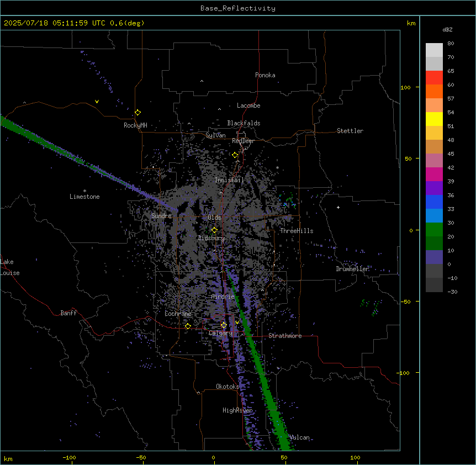Click the dBZ legend heading
Image resolution: width=476 pixels, height=465 pixels.
(447, 29)
